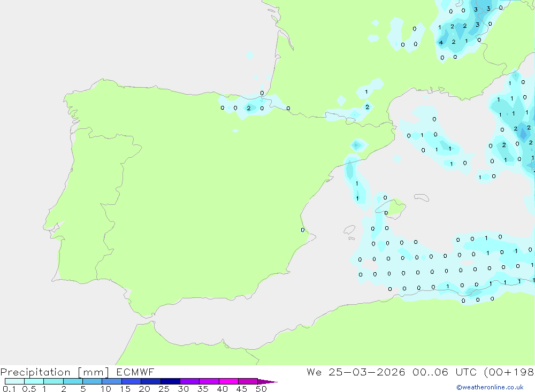Choose the 20–25 mm dark blue swatch
535x392 pixels.
click(x=151, y=381)
